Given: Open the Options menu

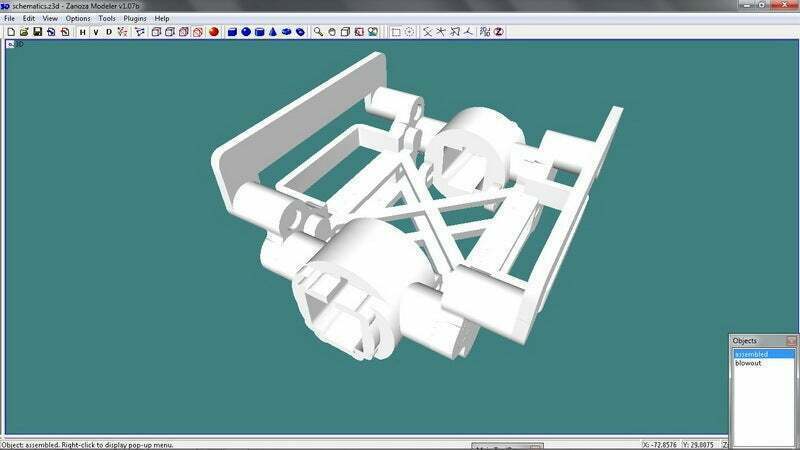Looking at the screenshot, I should (x=78, y=18).
